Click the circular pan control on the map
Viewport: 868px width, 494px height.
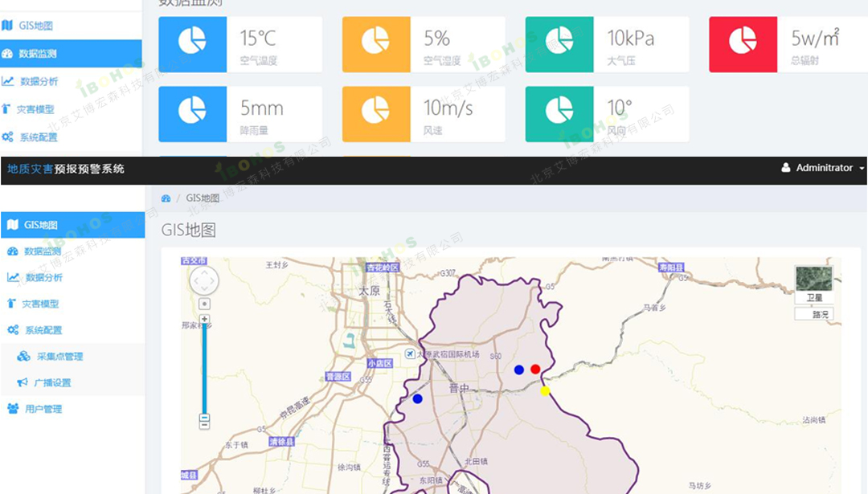point(204,280)
